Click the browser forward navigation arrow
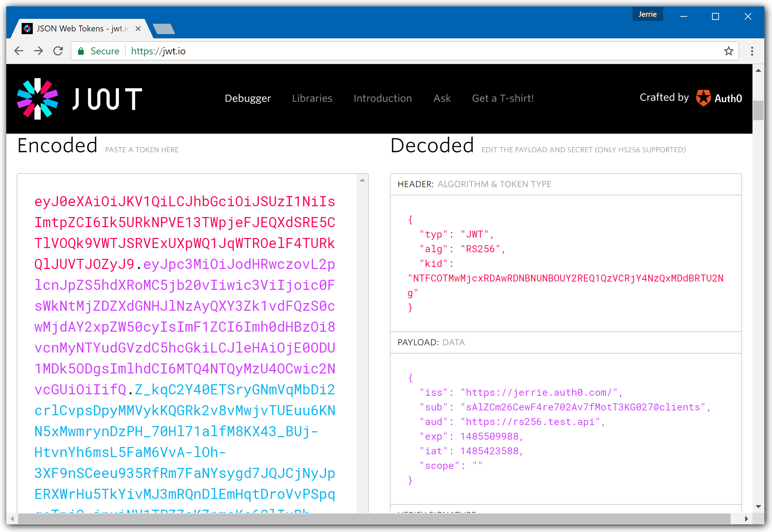Screen dimensions: 772x532 [38, 51]
